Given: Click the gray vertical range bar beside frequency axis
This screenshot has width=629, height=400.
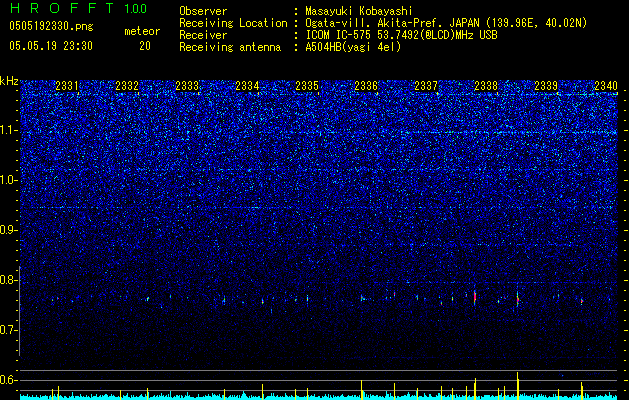Looking at the screenshot, I should (20, 311).
